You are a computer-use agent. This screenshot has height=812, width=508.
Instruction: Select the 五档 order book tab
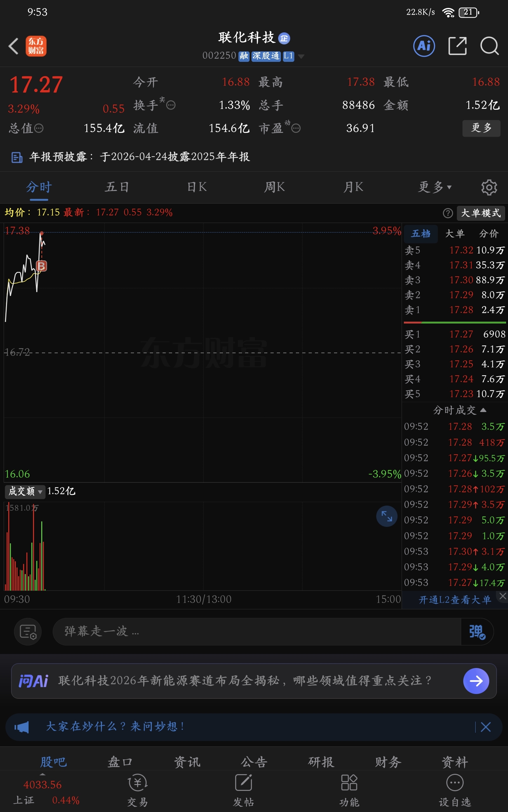421,234
